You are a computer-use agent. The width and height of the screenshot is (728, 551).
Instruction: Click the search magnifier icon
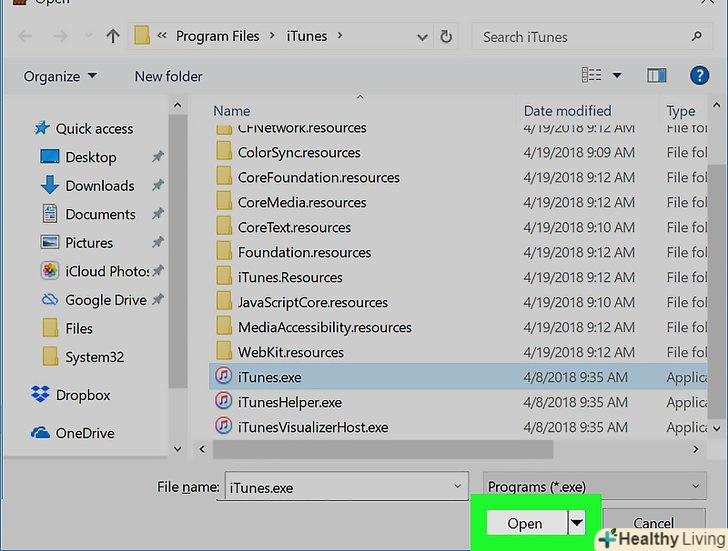(x=696, y=36)
